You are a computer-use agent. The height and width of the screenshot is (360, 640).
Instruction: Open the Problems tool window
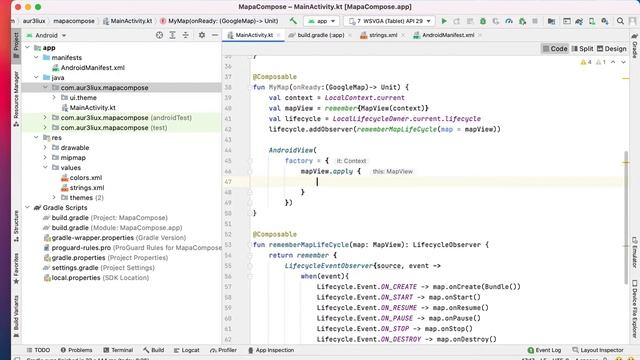(x=76, y=350)
